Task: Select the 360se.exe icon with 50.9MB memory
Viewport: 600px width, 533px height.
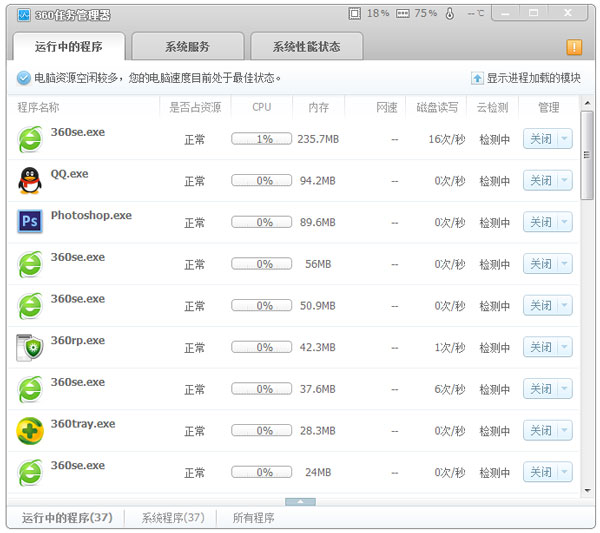Action: (x=30, y=306)
